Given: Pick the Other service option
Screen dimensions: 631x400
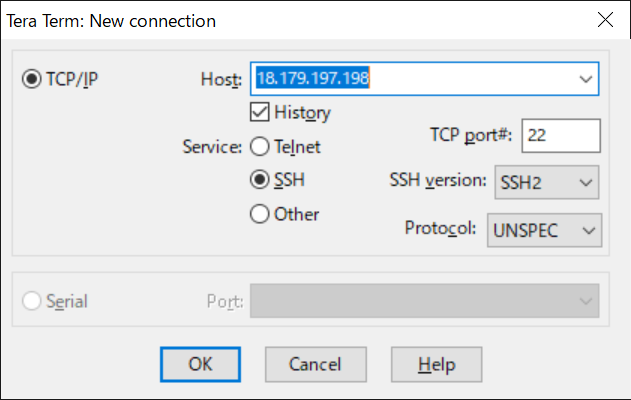Looking at the screenshot, I should point(260,214).
